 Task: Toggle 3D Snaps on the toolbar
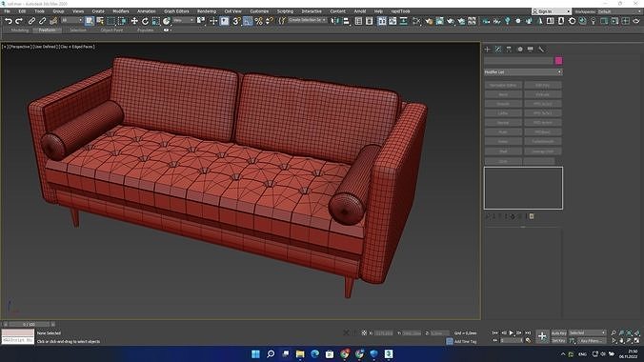pyautogui.click(x=236, y=21)
